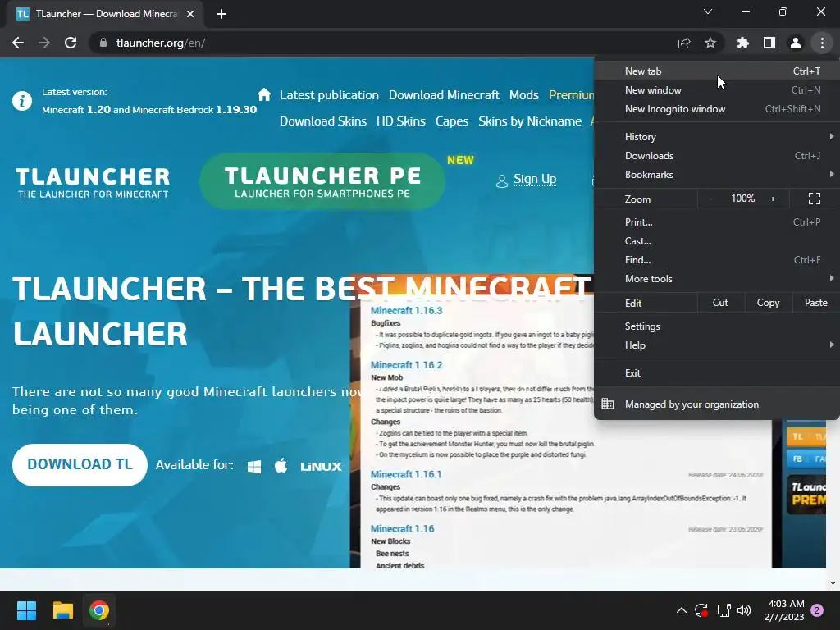The width and height of the screenshot is (840, 630).
Task: Close the TLauncher browser tab
Action: coord(190,14)
